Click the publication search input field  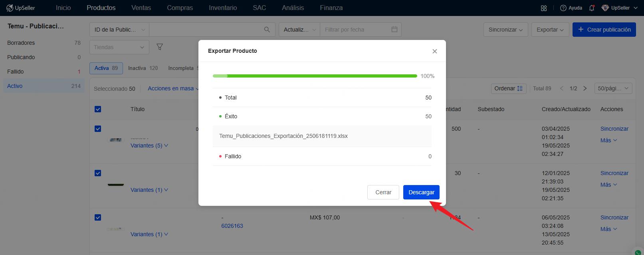[206, 30]
